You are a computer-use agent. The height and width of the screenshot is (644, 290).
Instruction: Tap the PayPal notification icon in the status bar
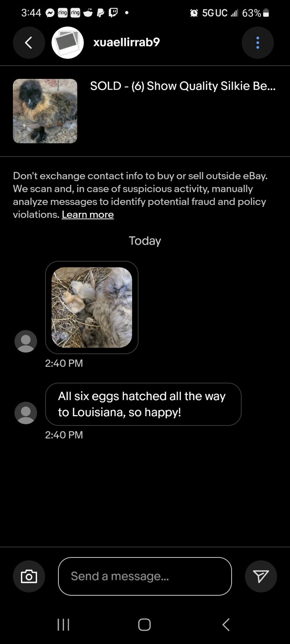(100, 13)
